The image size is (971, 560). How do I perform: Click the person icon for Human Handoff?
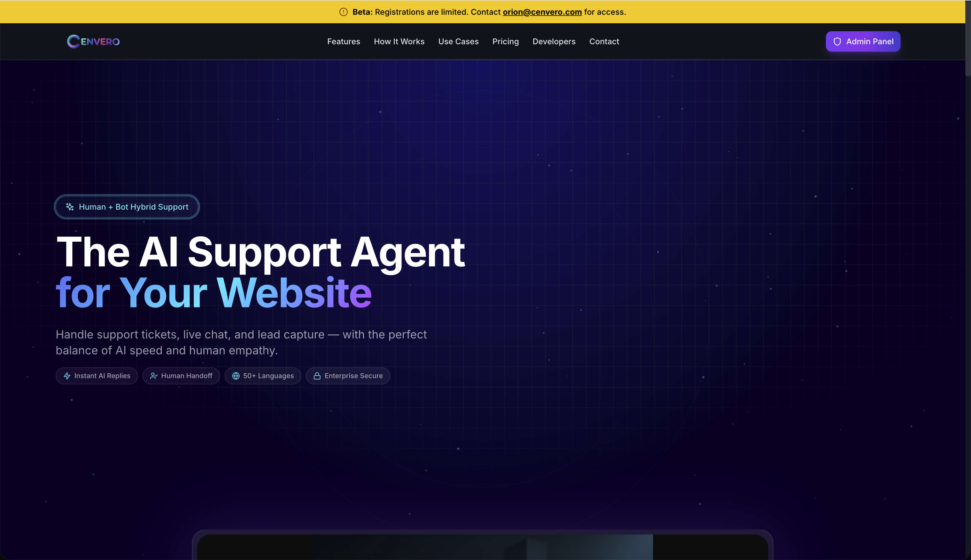154,376
